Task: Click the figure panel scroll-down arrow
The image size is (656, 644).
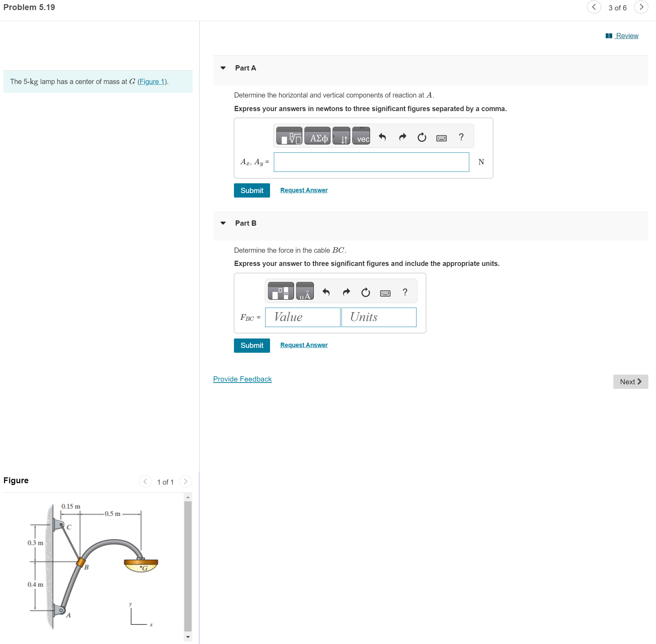Action: 188,637
